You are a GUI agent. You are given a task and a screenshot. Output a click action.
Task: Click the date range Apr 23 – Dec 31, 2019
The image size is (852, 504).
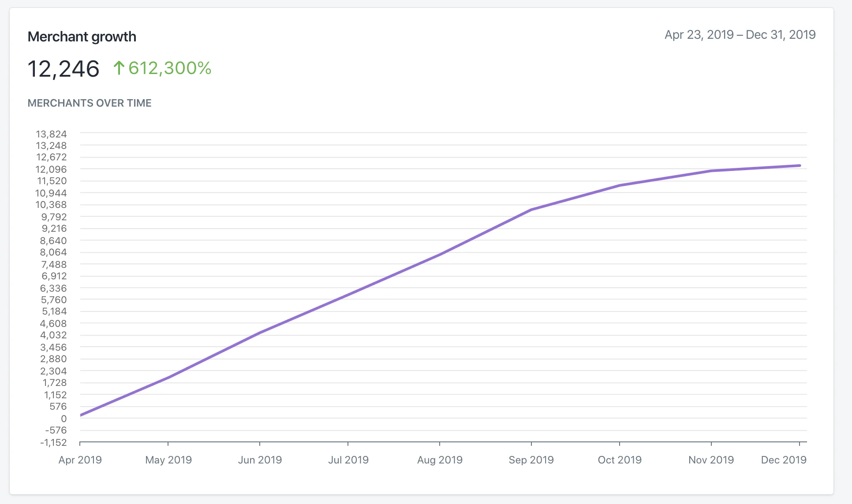click(740, 35)
